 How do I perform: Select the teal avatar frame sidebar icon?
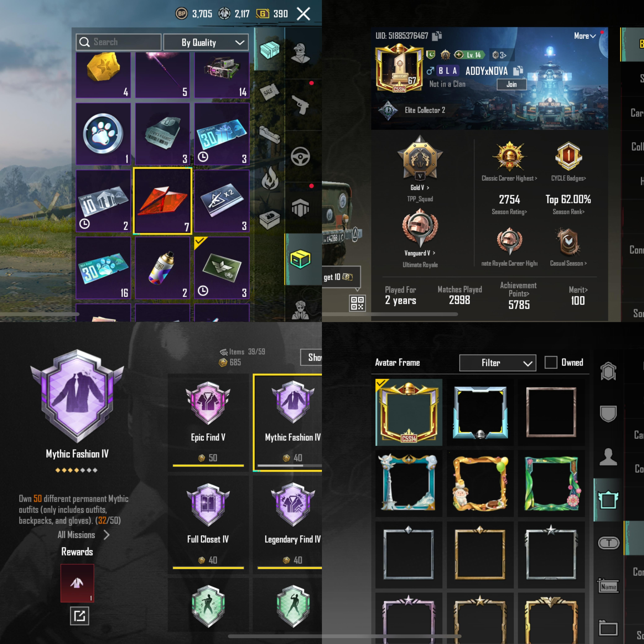[x=608, y=500]
